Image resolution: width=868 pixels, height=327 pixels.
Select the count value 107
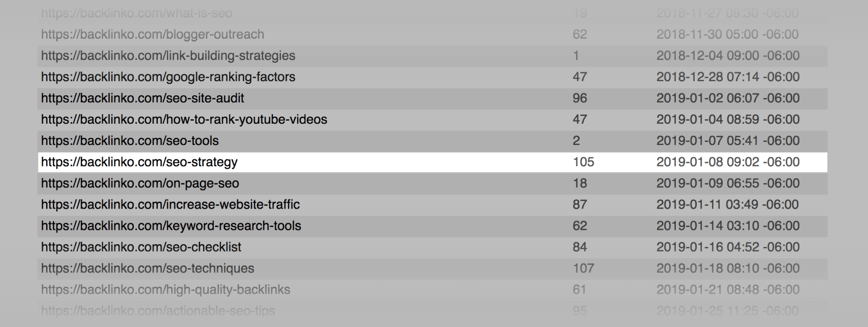click(583, 268)
